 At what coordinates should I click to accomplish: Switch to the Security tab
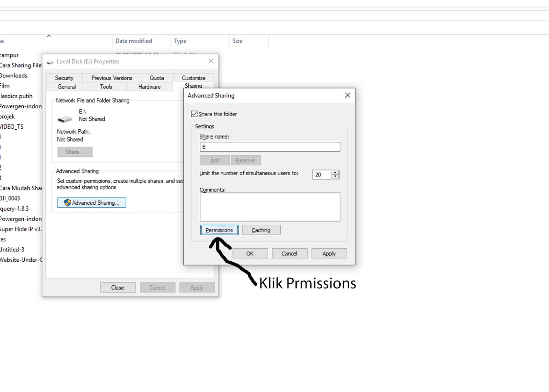(x=64, y=78)
